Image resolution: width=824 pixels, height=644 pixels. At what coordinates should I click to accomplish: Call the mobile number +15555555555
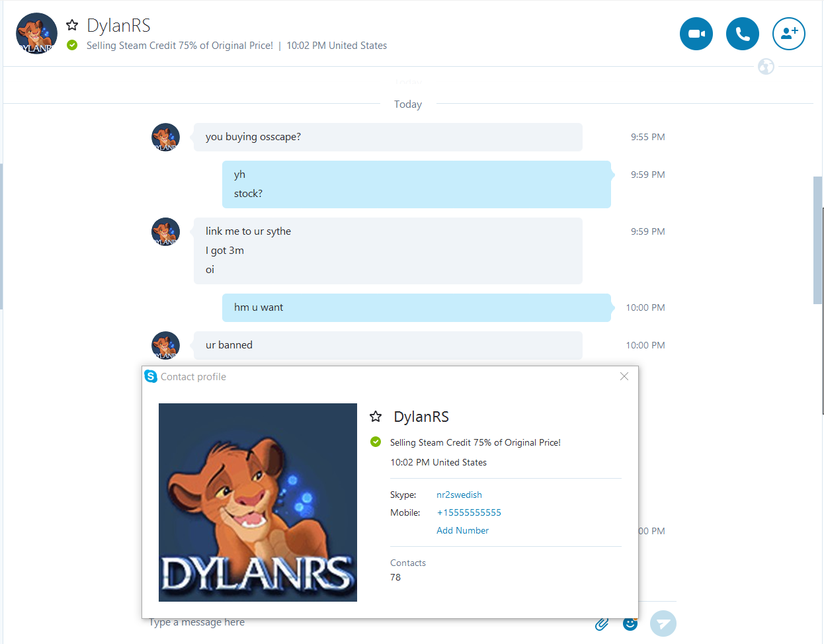coord(469,512)
